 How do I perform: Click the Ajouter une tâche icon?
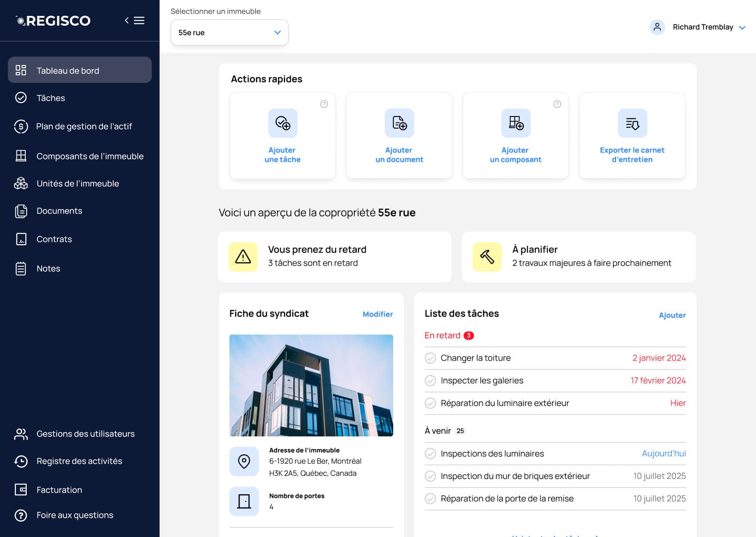point(283,123)
